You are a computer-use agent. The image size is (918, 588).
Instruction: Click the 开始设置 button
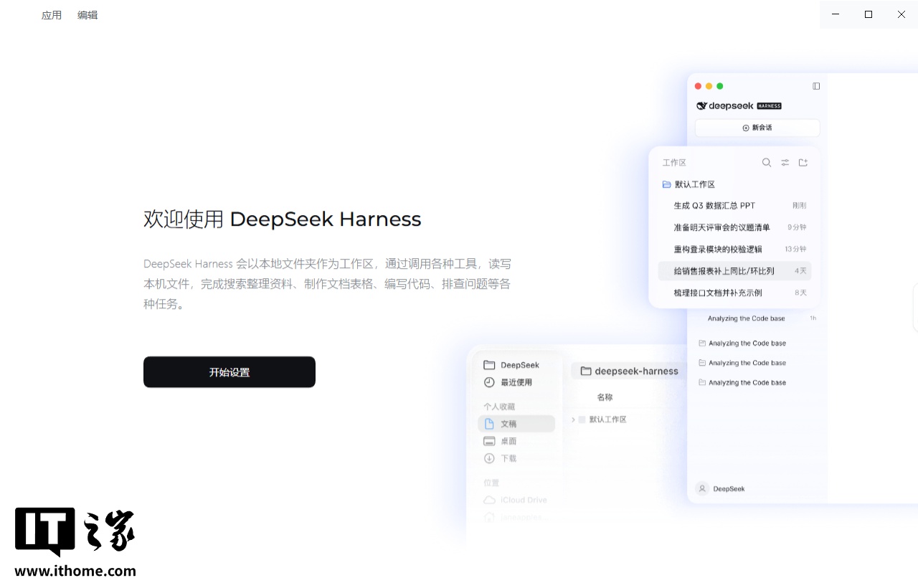229,372
